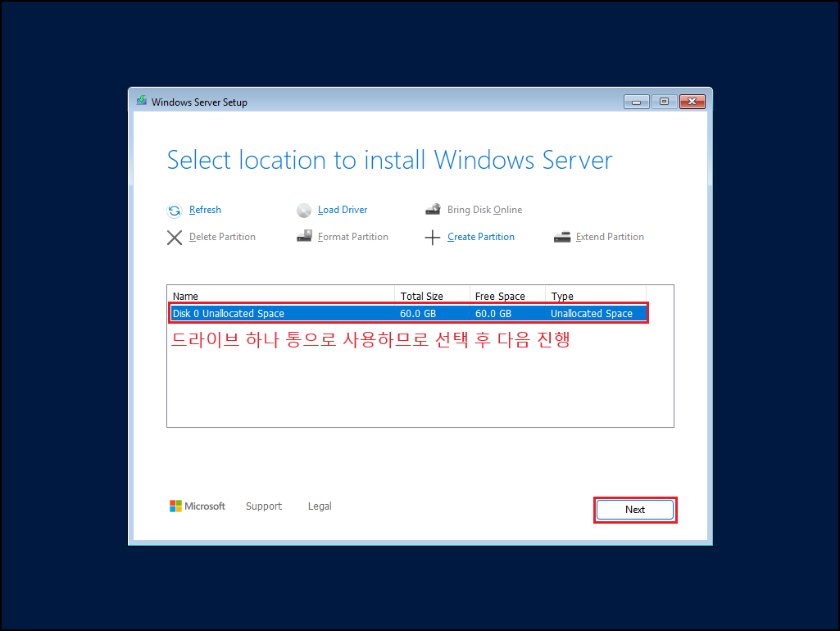Click the Bring Disk Online label
Image resolution: width=840 pixels, height=631 pixels.
pos(484,210)
